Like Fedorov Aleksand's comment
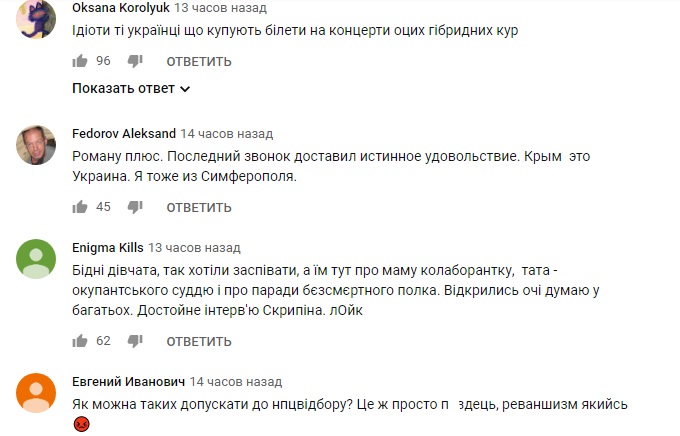The height and width of the screenshot is (436, 680). [x=80, y=207]
